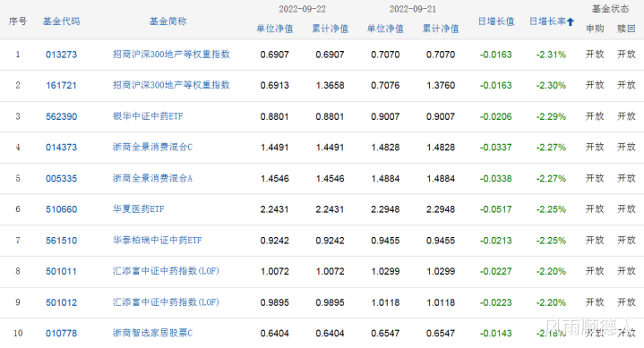This screenshot has height=348, width=644.
Task: Select daily change -0.0227 cell
Action: [495, 271]
